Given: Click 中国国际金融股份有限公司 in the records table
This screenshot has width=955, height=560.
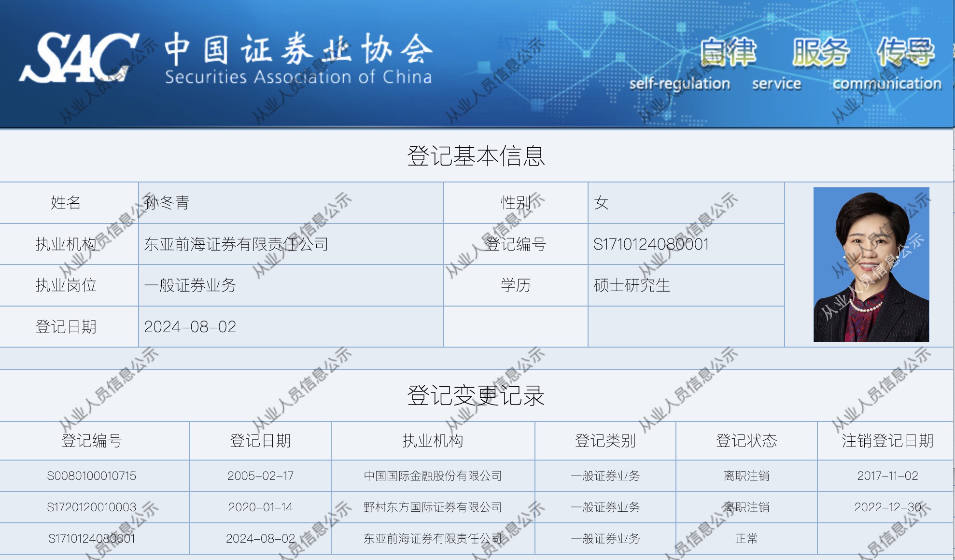Looking at the screenshot, I should pos(433,476).
